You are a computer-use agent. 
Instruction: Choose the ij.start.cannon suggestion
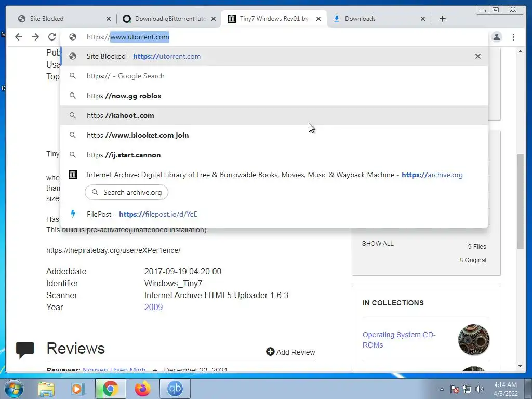(x=274, y=155)
